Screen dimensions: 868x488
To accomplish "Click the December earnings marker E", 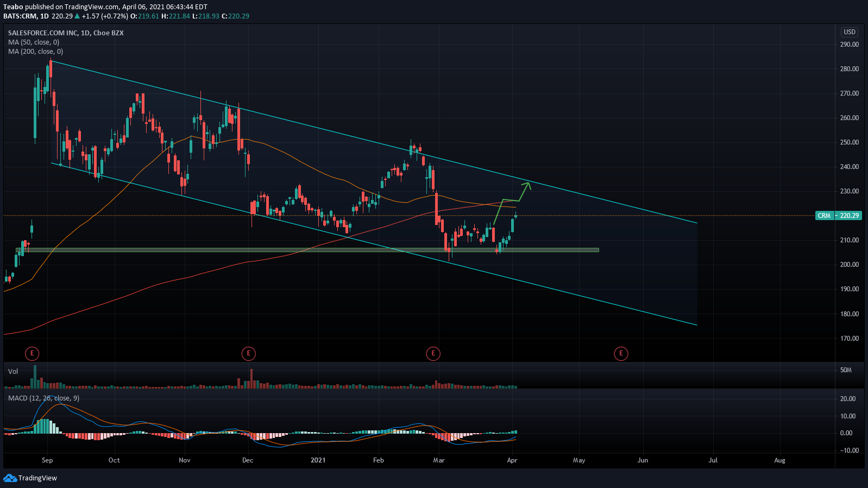I will (248, 354).
